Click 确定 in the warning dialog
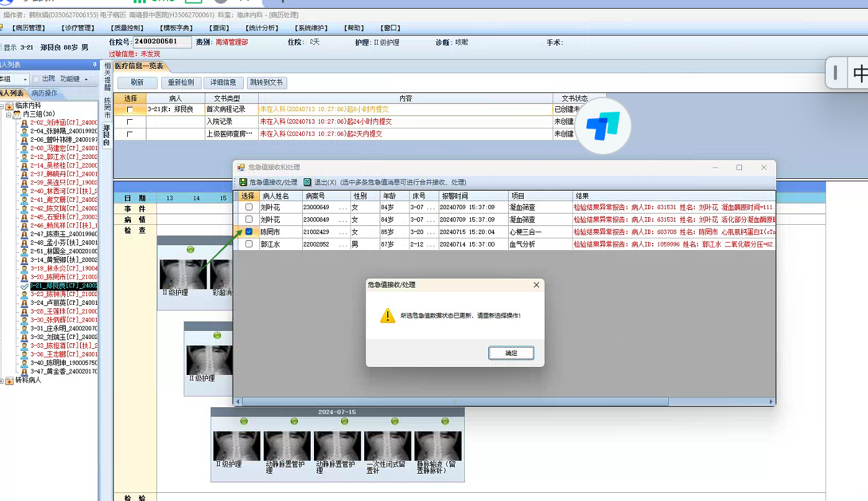This screenshot has height=501, width=868. click(x=511, y=353)
